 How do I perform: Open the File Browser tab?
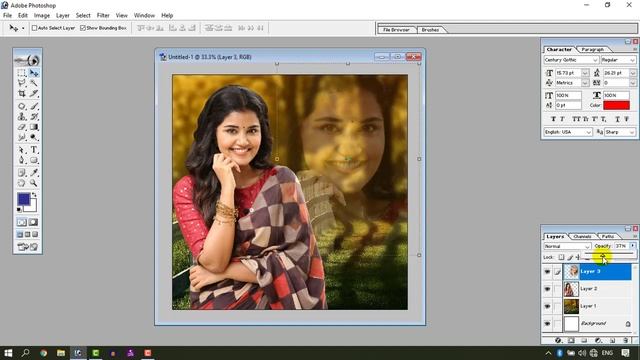click(396, 30)
